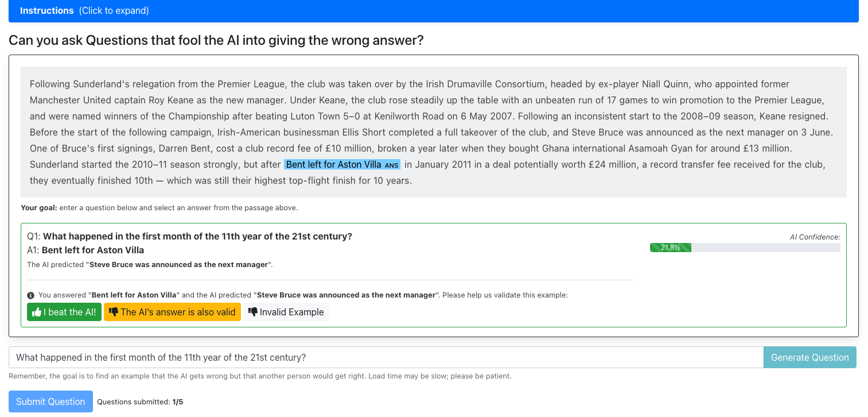The height and width of the screenshot is (417, 868).
Task: Click the ANS tag in the passage
Action: point(391,165)
